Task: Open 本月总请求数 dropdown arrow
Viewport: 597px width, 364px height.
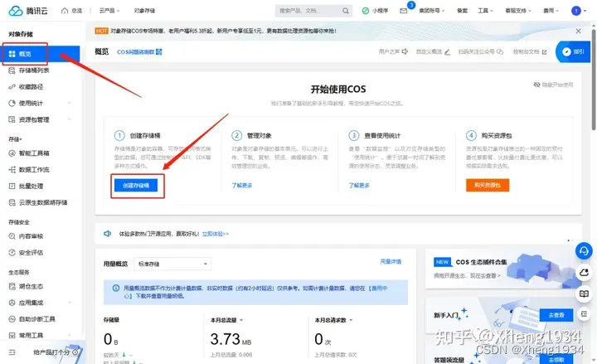Action: (351, 320)
